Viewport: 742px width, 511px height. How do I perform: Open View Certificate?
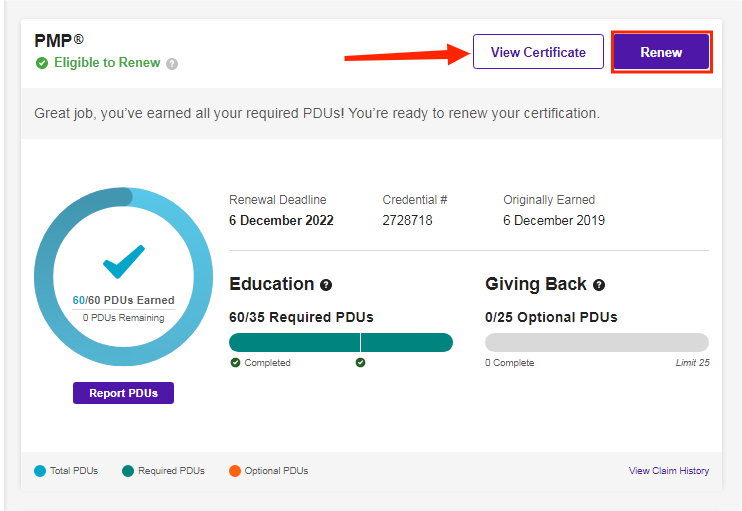coord(538,52)
